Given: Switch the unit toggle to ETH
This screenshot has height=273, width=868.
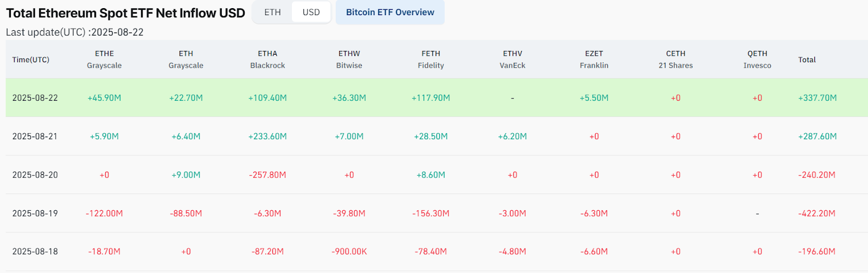Looking at the screenshot, I should (x=272, y=12).
